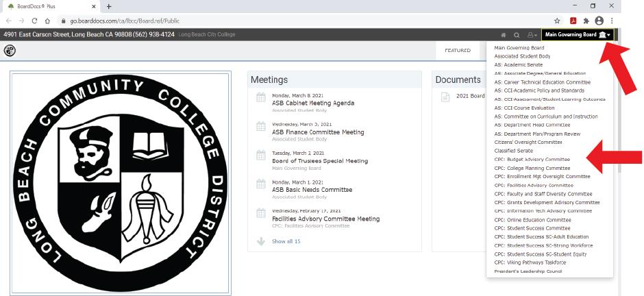Open the 2021 Board document
The height and width of the screenshot is (296, 644).
click(471, 96)
